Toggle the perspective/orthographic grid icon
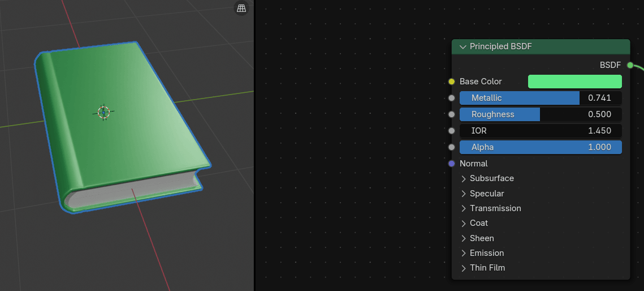 241,8
